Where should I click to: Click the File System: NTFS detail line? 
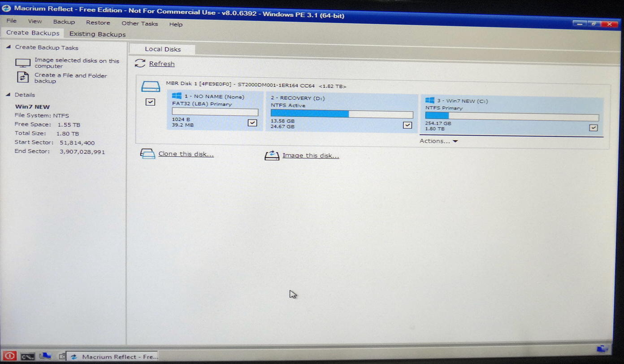coord(42,115)
